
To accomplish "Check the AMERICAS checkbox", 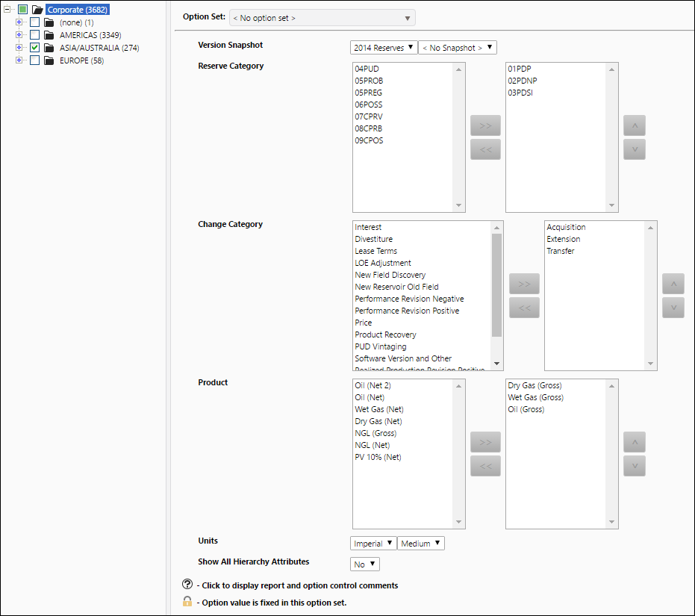I will [34, 35].
